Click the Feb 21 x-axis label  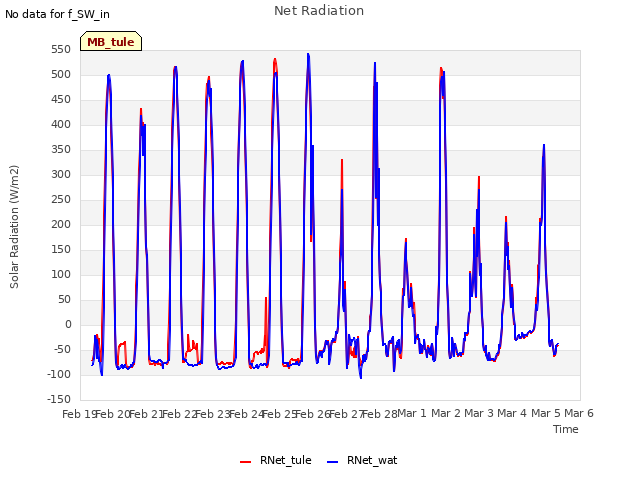click(x=146, y=414)
